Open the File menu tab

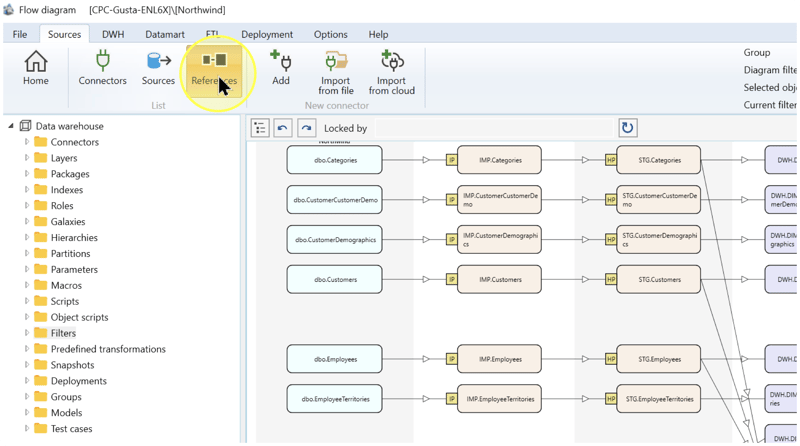(20, 34)
